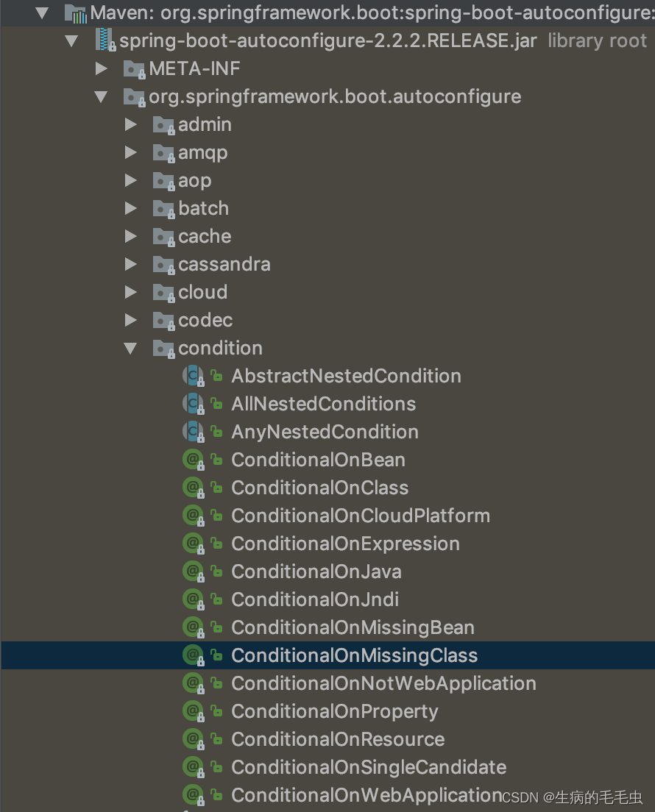Open ConditionalOnBean annotation
This screenshot has height=812, width=655.
pos(318,460)
